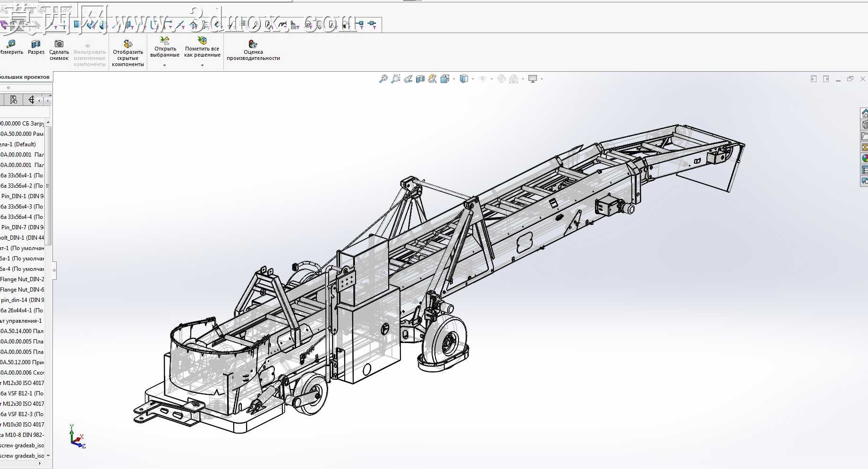Screen dimensions: 868x469
Task: Toggle Section View in the view toolbar
Action: 420,79
